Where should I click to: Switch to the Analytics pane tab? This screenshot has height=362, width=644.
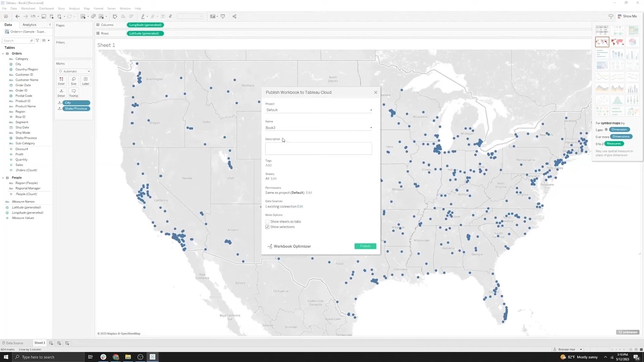tap(29, 24)
